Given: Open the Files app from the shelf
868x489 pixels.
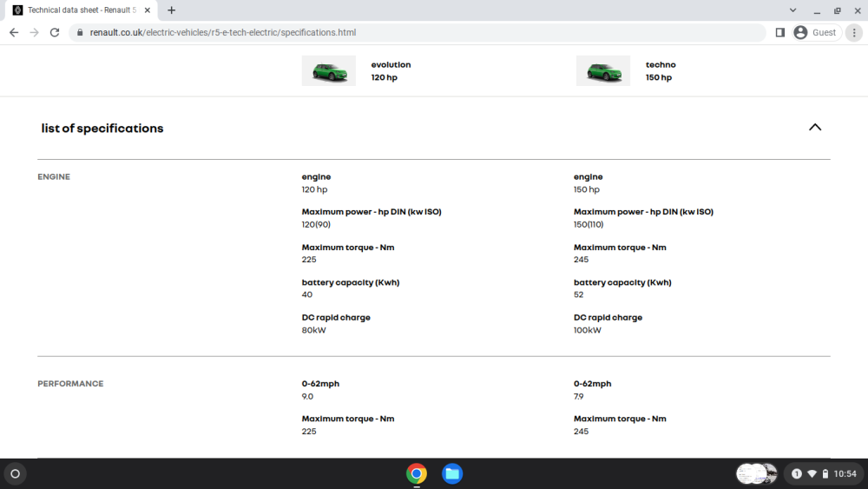Looking at the screenshot, I should 452,473.
